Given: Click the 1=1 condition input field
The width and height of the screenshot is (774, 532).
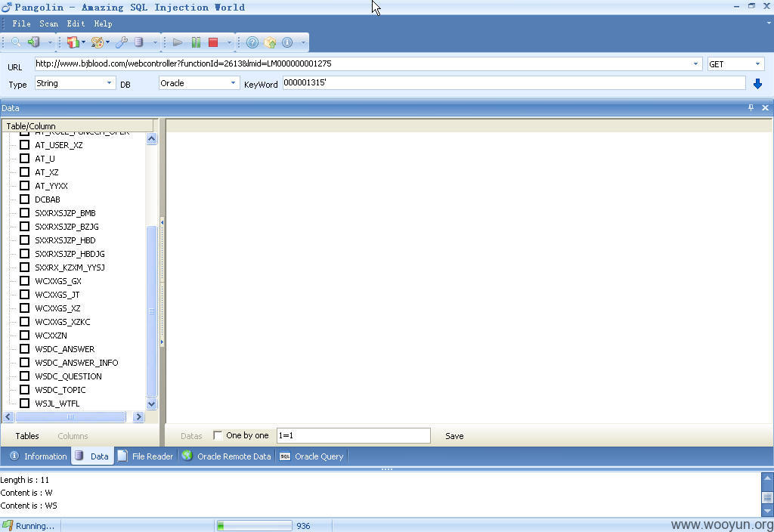Looking at the screenshot, I should click(x=354, y=435).
